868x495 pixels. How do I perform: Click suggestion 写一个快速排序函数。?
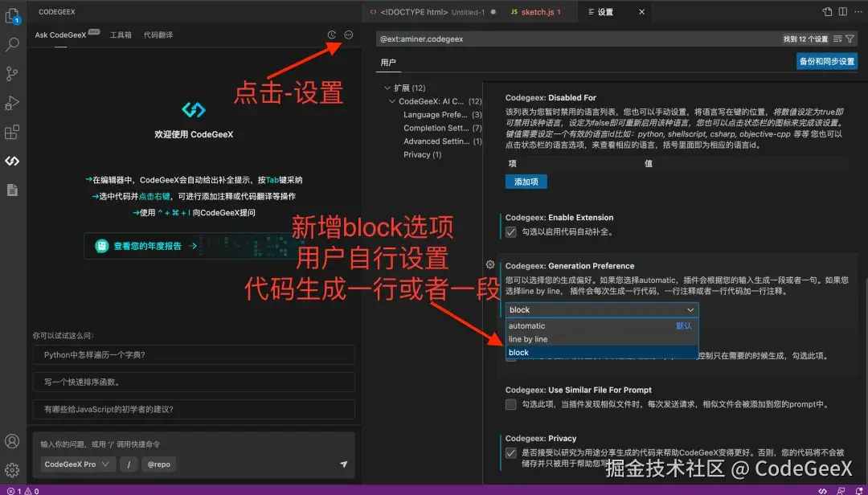(194, 382)
